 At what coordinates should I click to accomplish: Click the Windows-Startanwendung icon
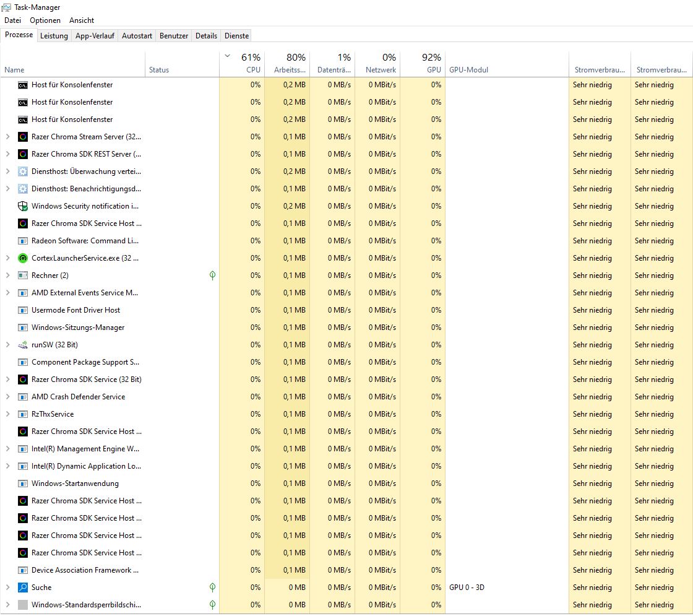coord(23,484)
